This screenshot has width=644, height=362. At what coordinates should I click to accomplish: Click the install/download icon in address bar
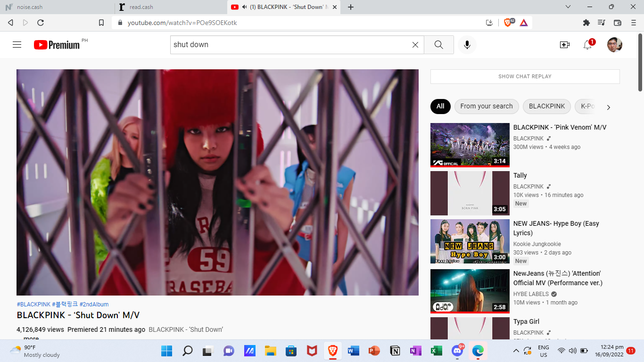[x=489, y=23]
